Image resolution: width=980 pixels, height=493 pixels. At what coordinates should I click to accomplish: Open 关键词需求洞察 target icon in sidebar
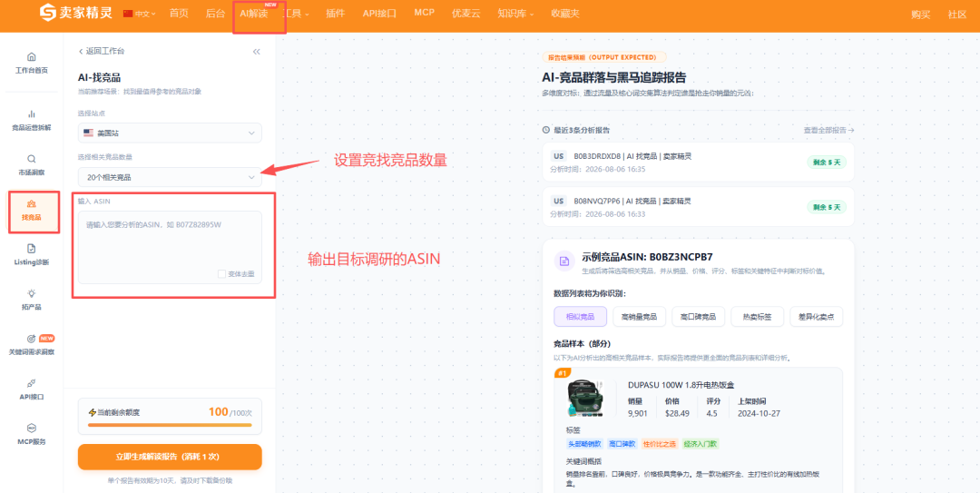(31, 339)
